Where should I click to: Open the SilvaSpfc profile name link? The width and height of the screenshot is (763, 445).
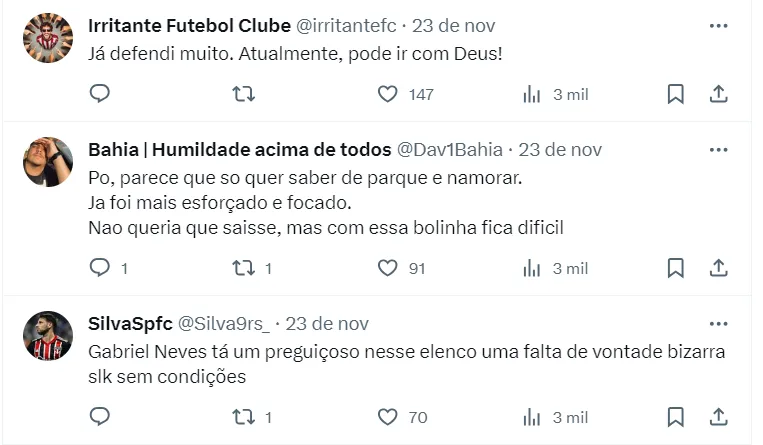click(x=130, y=324)
